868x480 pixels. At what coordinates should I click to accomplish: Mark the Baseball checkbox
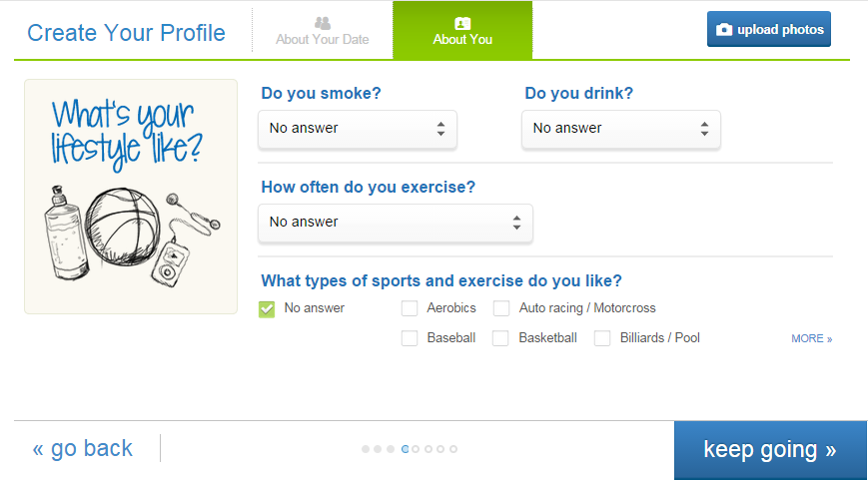pyautogui.click(x=410, y=338)
